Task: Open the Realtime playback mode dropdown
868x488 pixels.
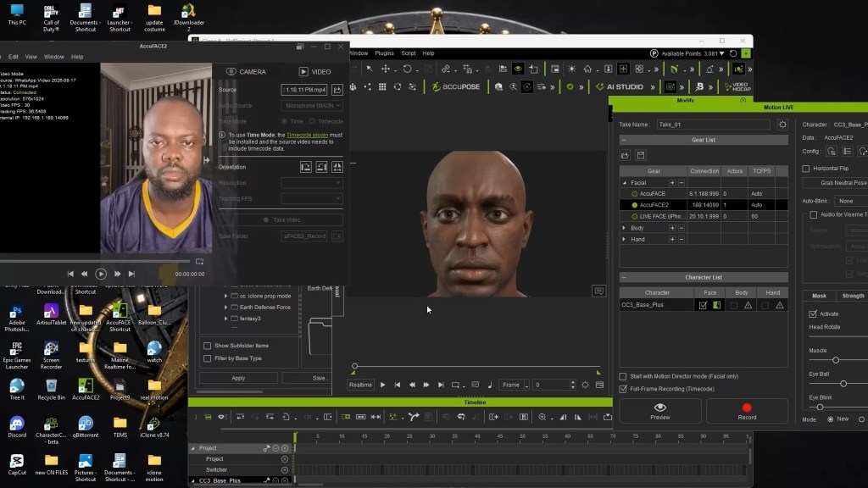Action: click(360, 385)
